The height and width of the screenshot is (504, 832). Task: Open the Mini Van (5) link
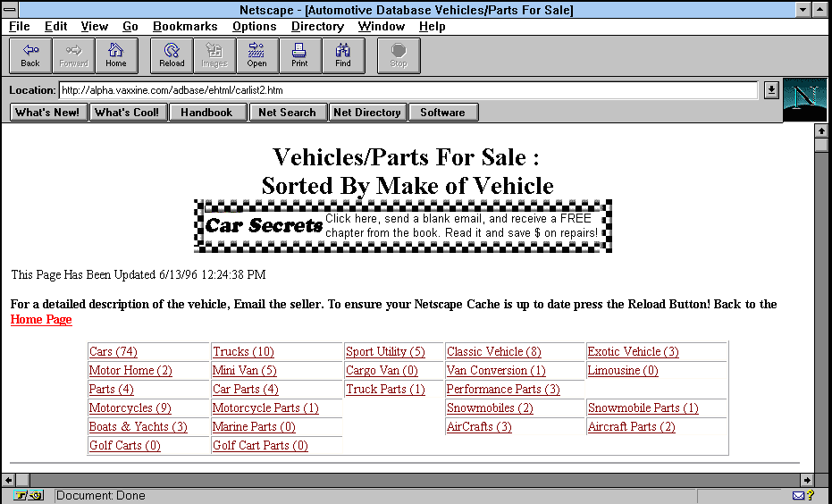click(244, 370)
